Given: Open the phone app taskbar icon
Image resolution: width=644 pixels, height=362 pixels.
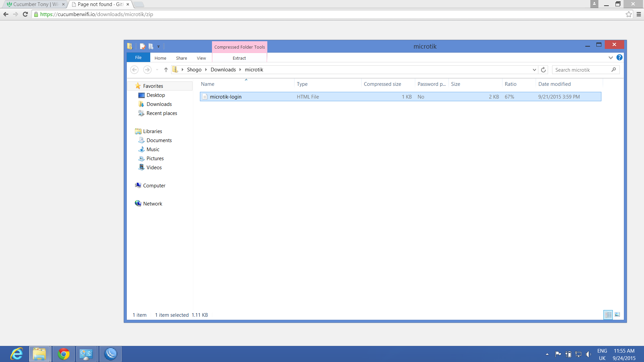Looking at the screenshot, I should pyautogui.click(x=110, y=354).
